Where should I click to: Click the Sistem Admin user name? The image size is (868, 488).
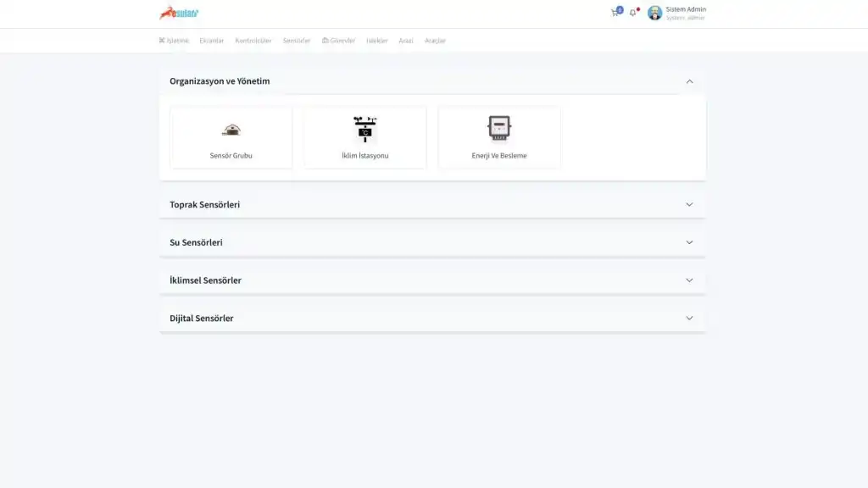686,9
